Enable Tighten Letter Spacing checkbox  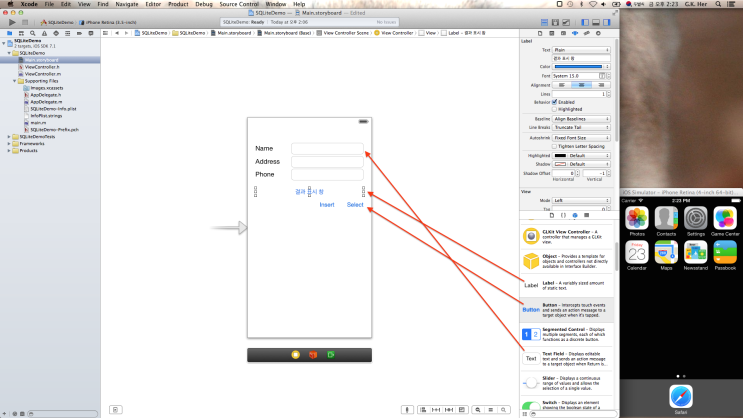(555, 146)
